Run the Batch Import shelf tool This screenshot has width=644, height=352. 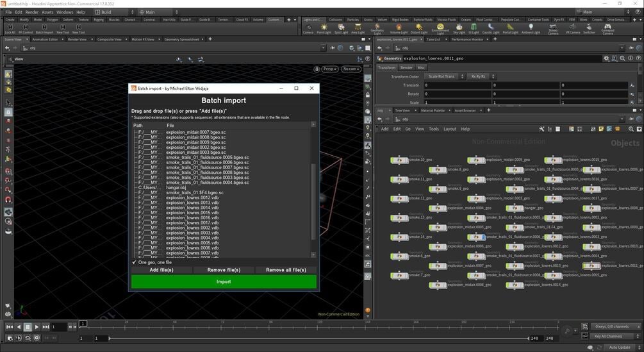click(44, 29)
